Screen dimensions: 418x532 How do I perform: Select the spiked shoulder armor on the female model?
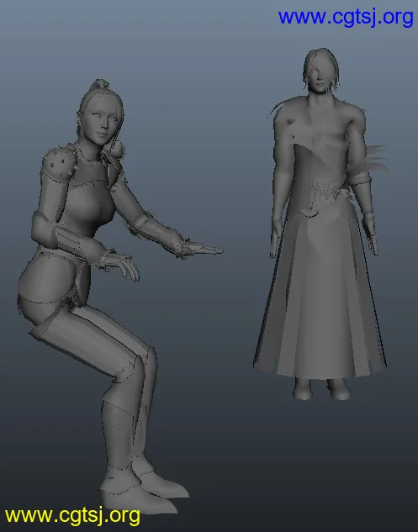[x=58, y=163]
